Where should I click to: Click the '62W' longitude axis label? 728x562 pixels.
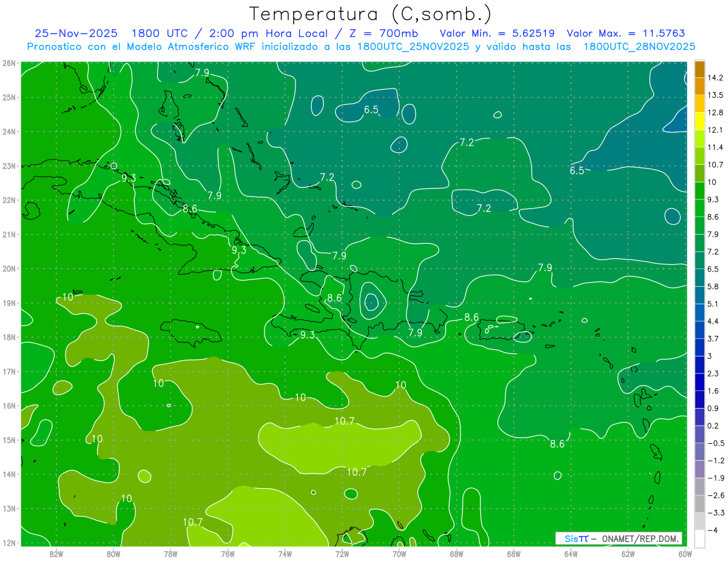[x=628, y=554]
